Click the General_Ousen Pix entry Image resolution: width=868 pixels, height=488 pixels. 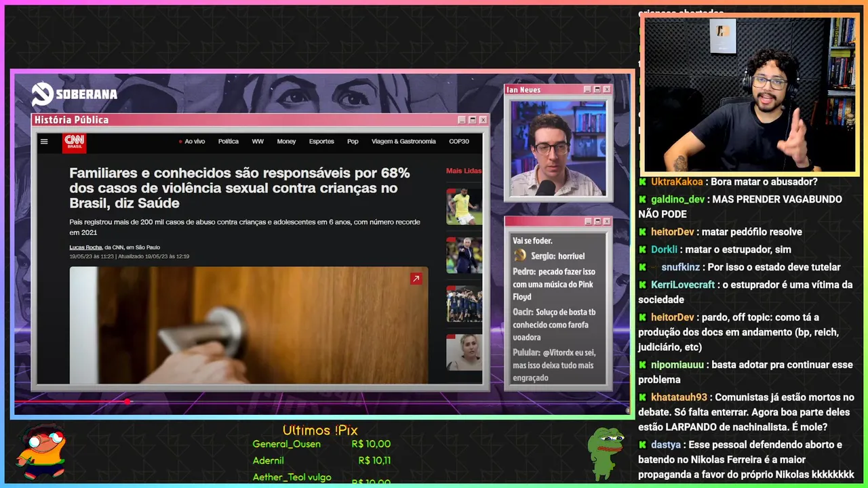[321, 444]
